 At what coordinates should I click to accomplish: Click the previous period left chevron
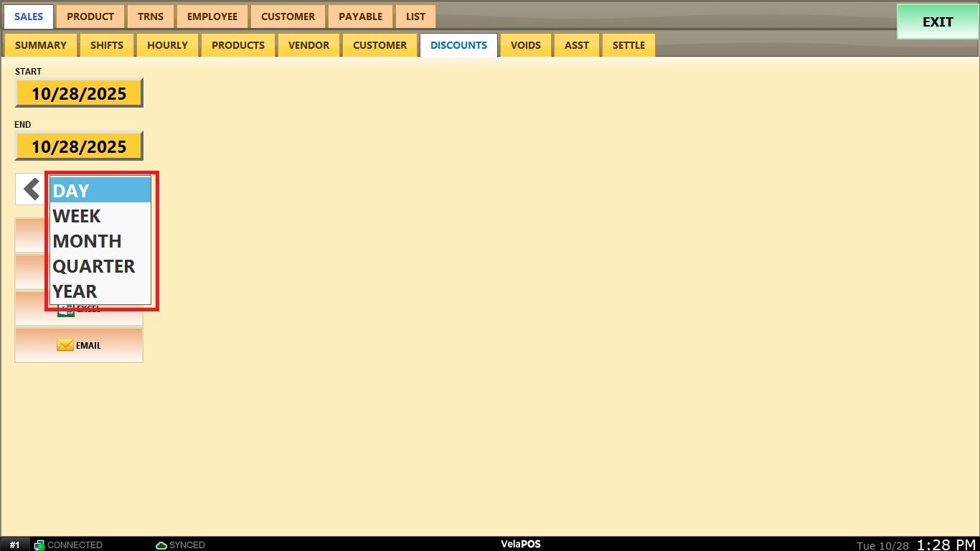(31, 189)
